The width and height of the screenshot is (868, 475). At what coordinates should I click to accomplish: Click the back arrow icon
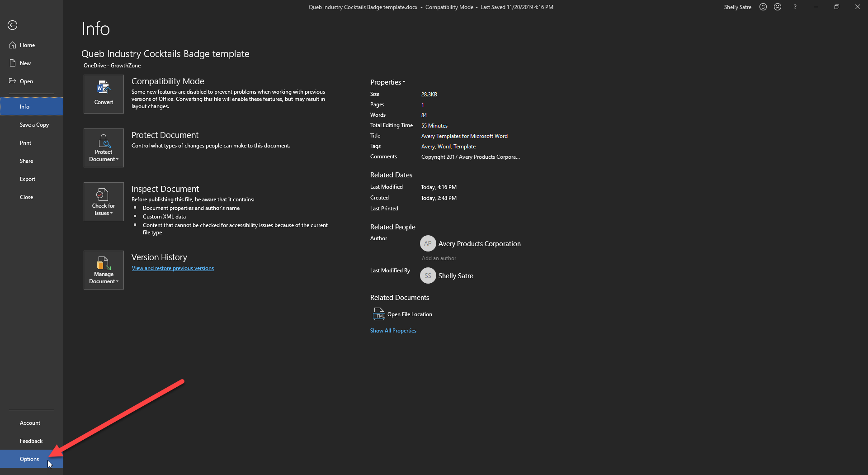point(13,25)
